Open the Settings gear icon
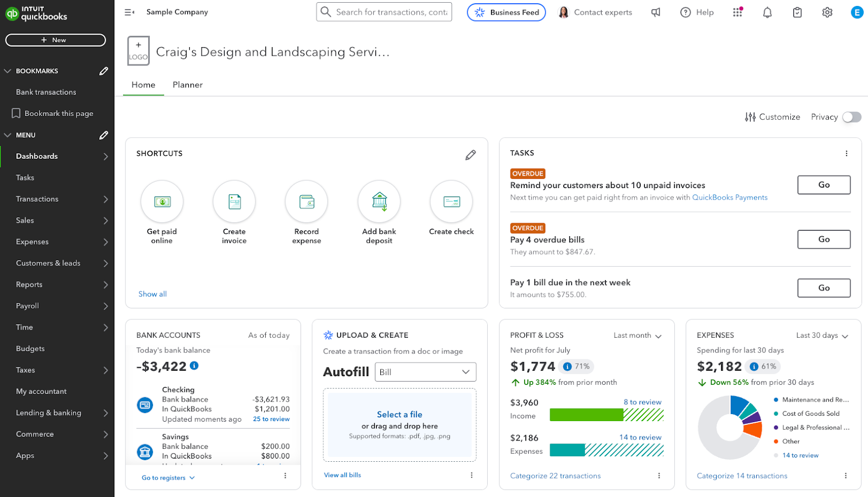This screenshot has width=868, height=497. click(x=827, y=12)
